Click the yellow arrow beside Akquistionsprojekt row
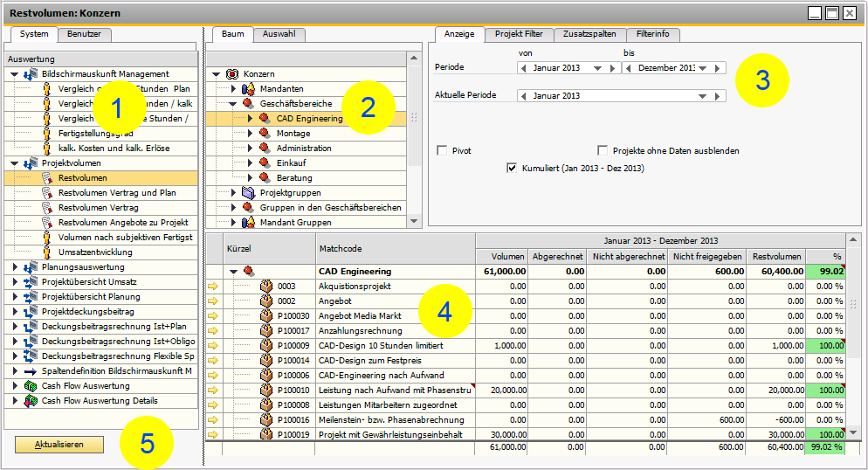Image resolution: width=868 pixels, height=470 pixels. [x=213, y=286]
